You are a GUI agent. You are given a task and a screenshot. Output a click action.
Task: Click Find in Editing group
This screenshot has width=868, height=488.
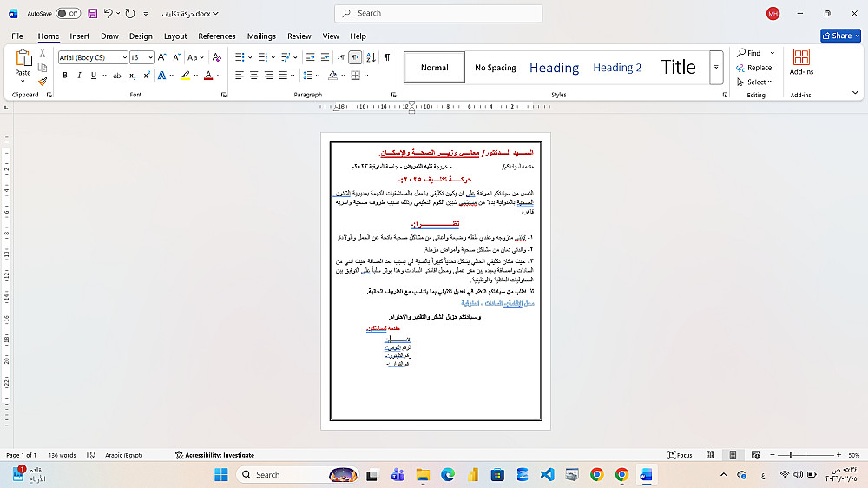pos(748,53)
